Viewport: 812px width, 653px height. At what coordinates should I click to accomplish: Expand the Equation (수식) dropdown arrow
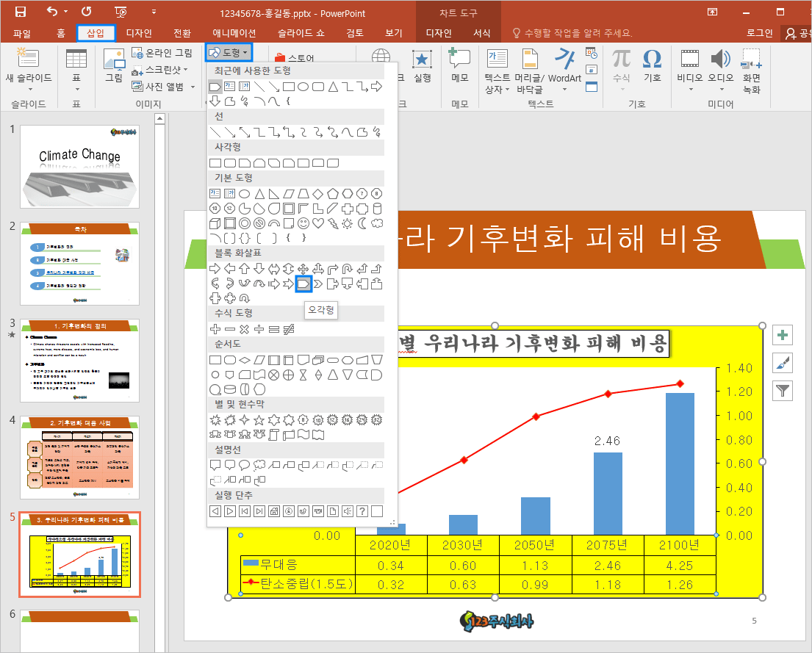pos(622,89)
